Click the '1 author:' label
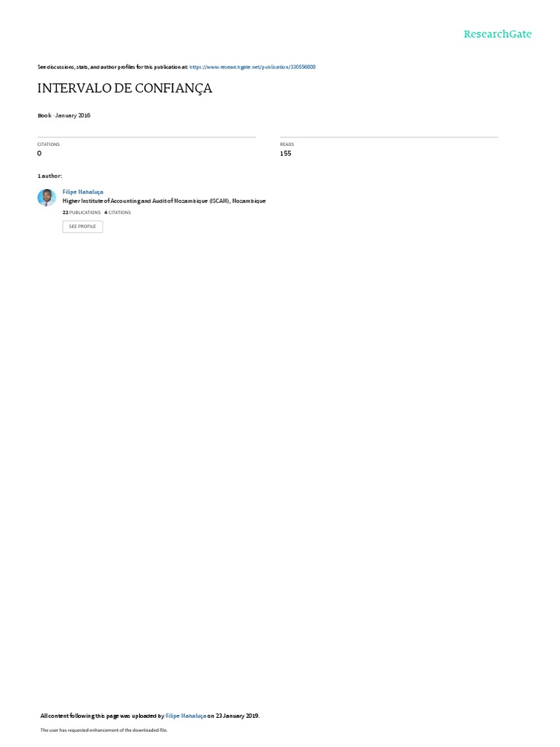The image size is (560, 747). pyautogui.click(x=50, y=177)
